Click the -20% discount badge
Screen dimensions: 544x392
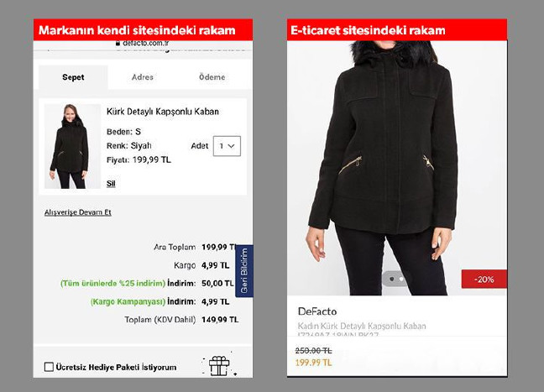(x=484, y=279)
